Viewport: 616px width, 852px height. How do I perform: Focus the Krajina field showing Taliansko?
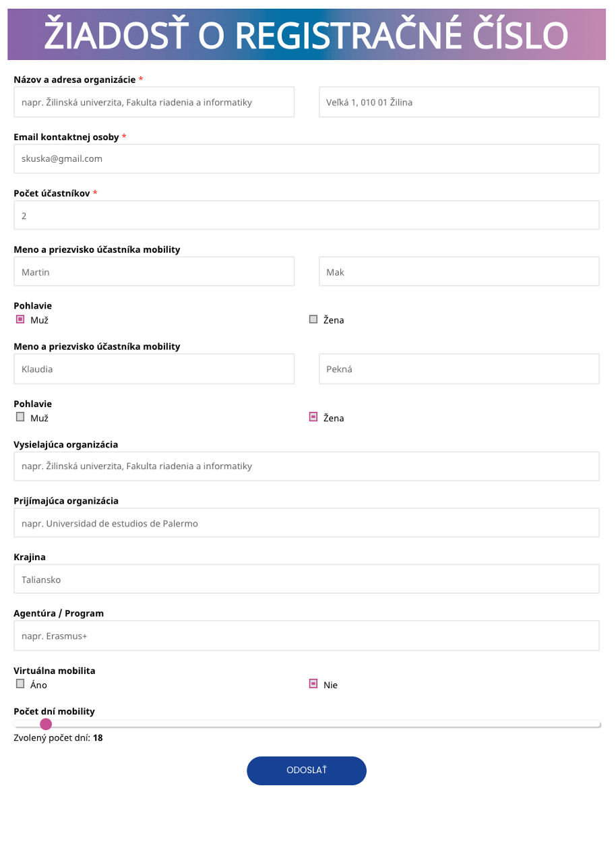click(x=307, y=580)
